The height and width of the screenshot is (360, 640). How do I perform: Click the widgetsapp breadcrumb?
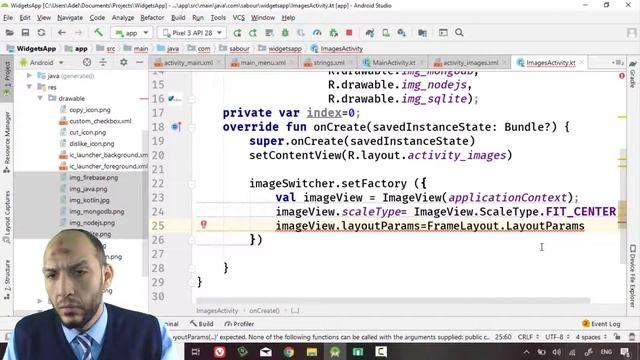click(284, 49)
